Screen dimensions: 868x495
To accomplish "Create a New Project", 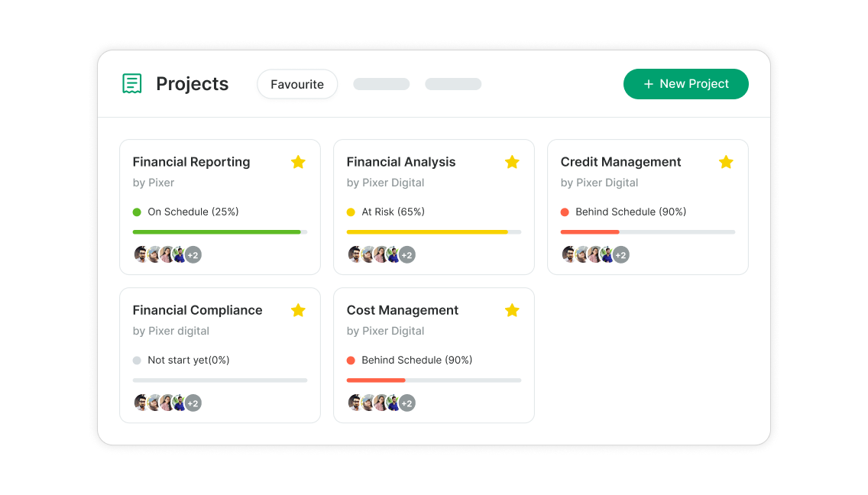I will pyautogui.click(x=686, y=84).
